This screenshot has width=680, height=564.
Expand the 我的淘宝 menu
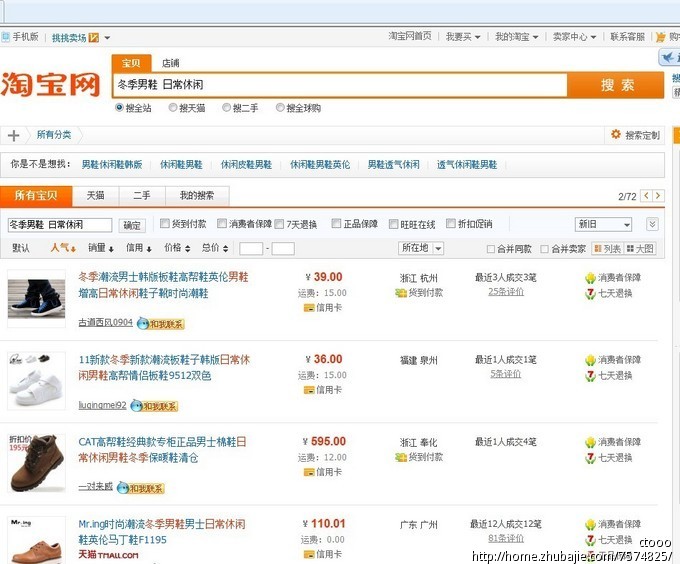tap(517, 37)
